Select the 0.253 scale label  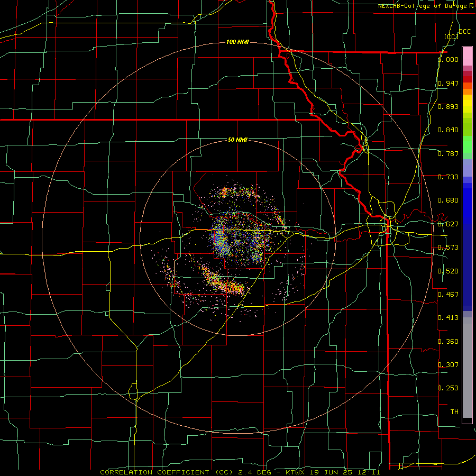448,388
